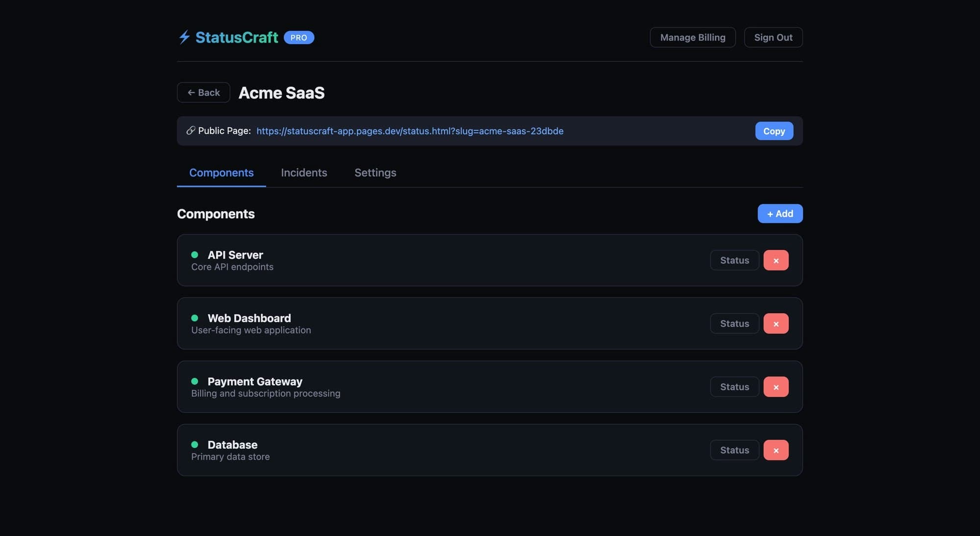Click the StatusCraft lightning bolt logo icon
The height and width of the screenshot is (536, 980).
point(184,37)
